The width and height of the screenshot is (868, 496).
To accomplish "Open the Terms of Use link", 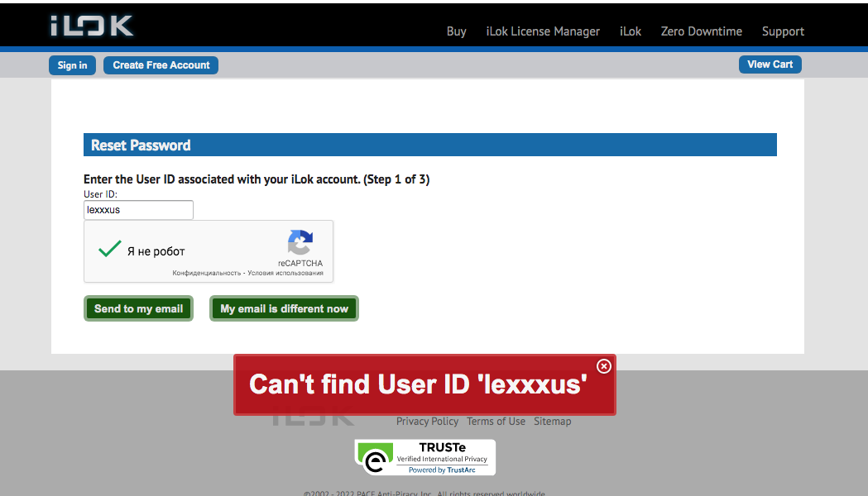I will (x=496, y=422).
